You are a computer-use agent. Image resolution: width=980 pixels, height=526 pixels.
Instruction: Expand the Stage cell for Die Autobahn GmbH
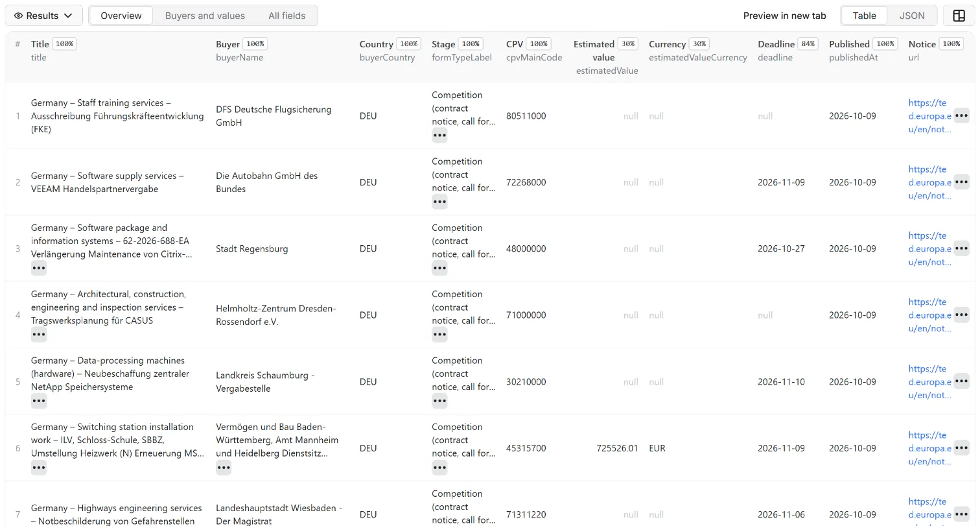pos(439,202)
